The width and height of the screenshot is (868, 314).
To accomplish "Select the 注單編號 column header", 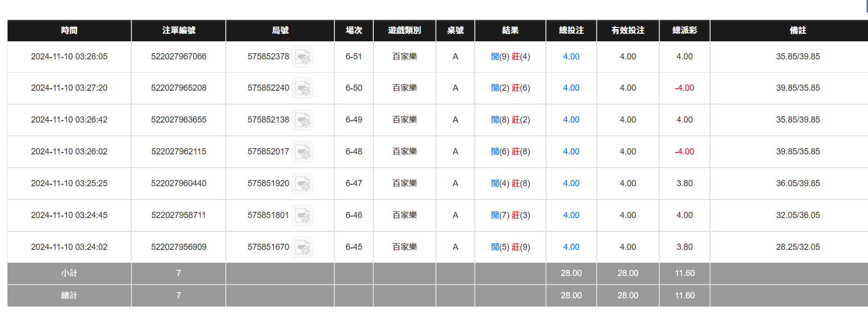I will click(178, 30).
